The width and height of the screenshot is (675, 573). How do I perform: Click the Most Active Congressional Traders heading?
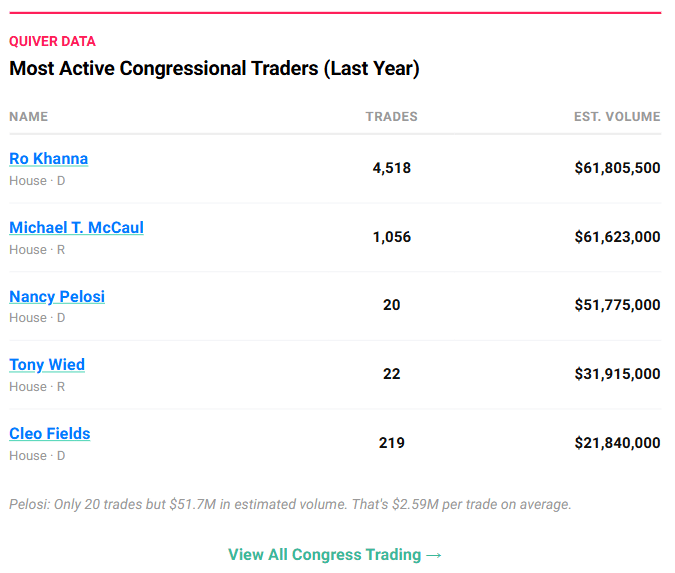tap(214, 69)
